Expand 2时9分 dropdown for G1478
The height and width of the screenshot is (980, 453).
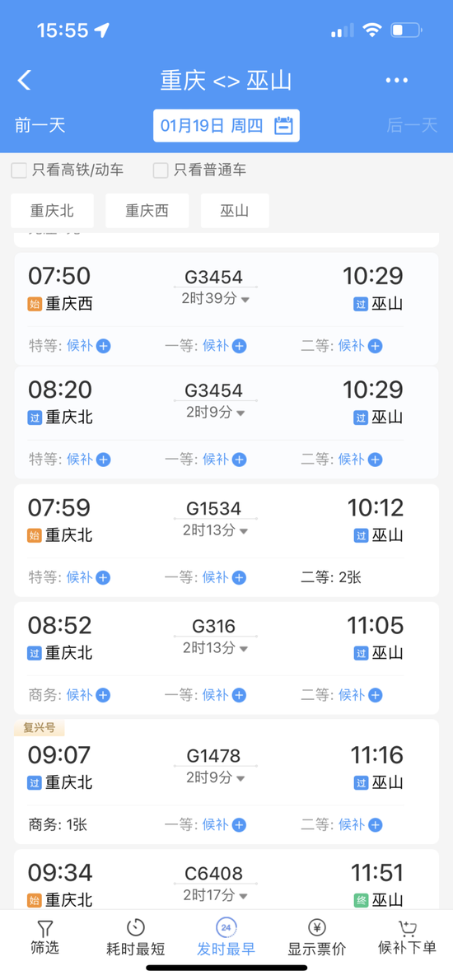216,777
